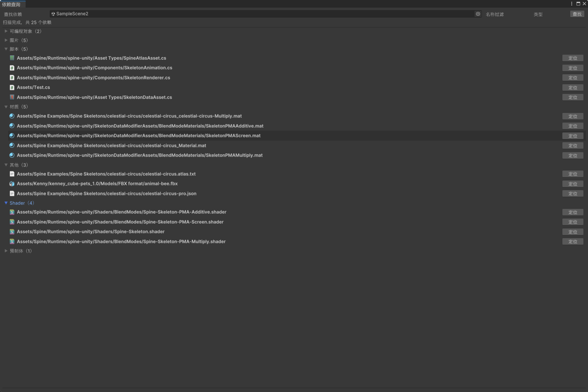
Task: Click the Spine-Skeleton-PMA-Additive.shader icon
Action: tap(12, 212)
